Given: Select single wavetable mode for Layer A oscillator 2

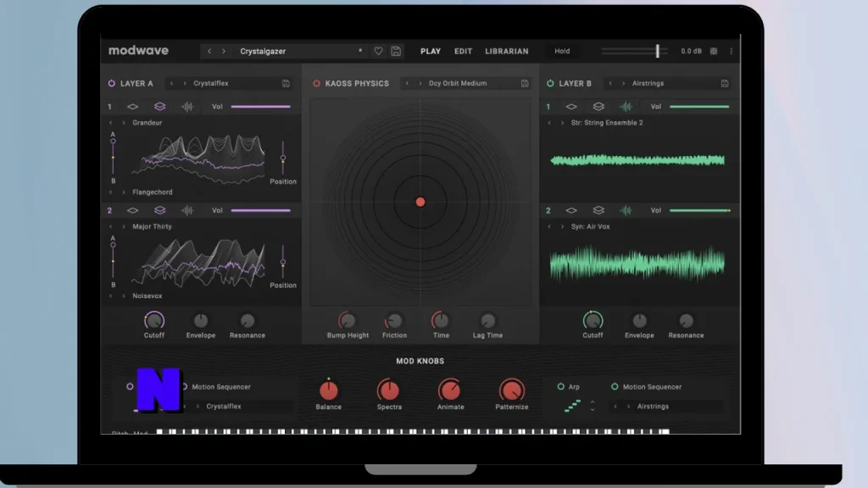Looking at the screenshot, I should click(x=133, y=211).
